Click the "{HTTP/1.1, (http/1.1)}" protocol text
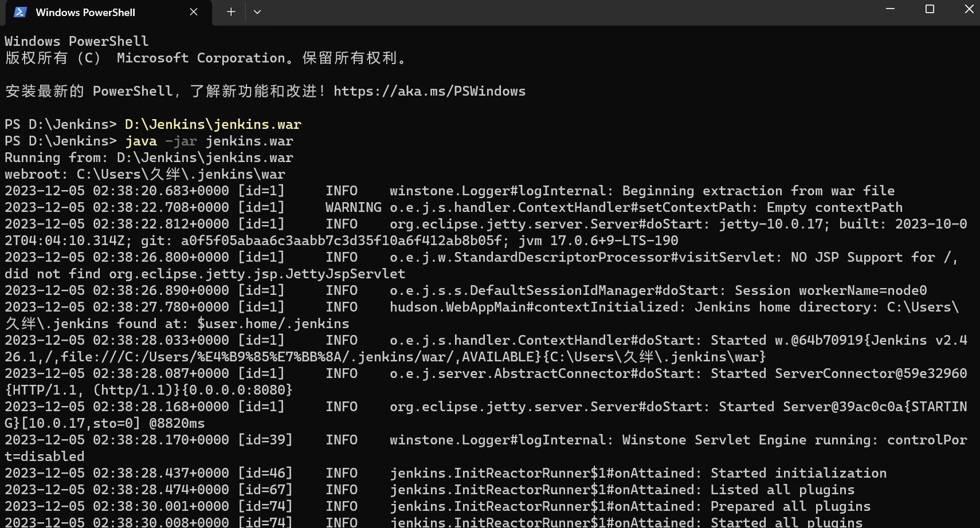980x528 pixels. click(x=93, y=391)
